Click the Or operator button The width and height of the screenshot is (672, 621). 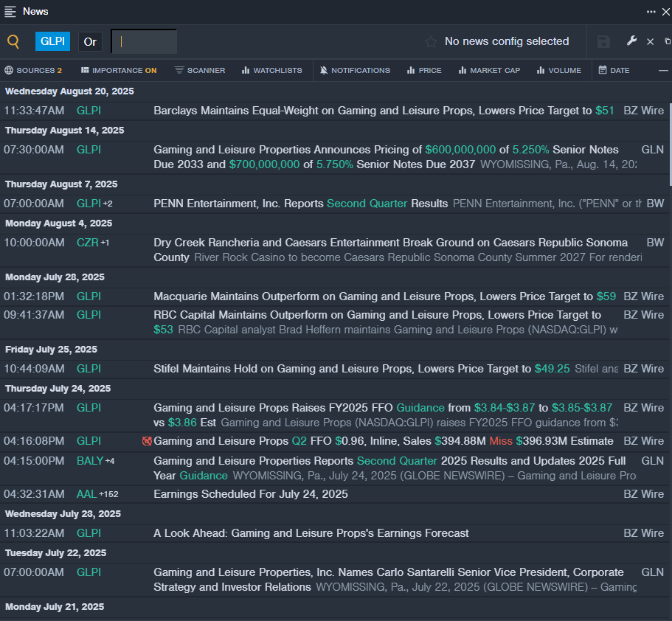[x=90, y=41]
